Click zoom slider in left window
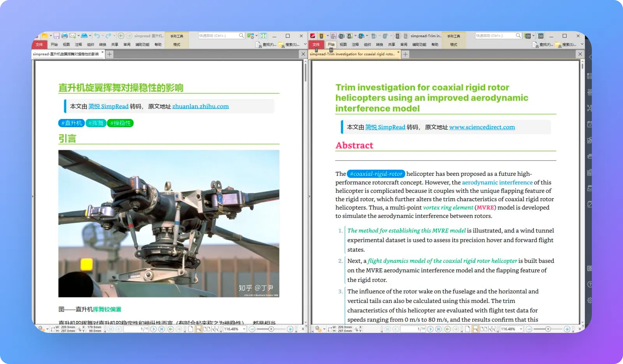The height and width of the screenshot is (364, 623). (x=271, y=329)
